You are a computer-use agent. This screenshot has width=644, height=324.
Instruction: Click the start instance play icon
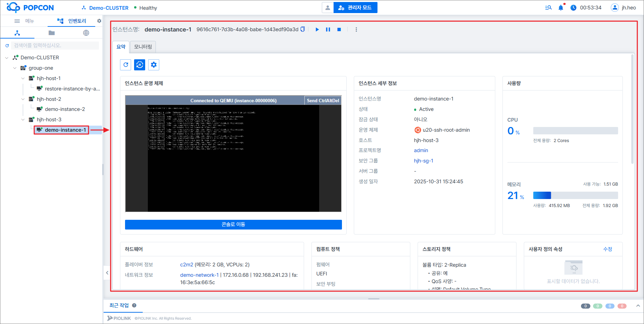click(x=317, y=29)
